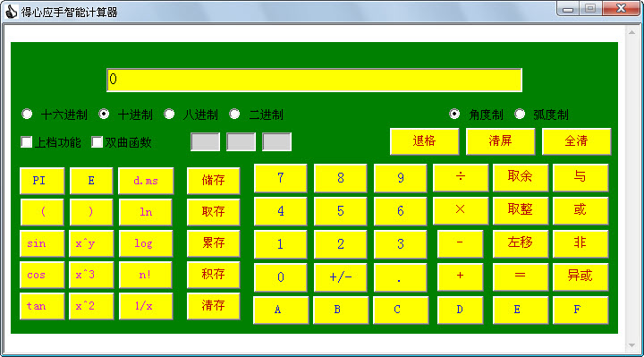Screen dimensions: 644x357
Task: Click the hex digit F button
Action: click(580, 310)
